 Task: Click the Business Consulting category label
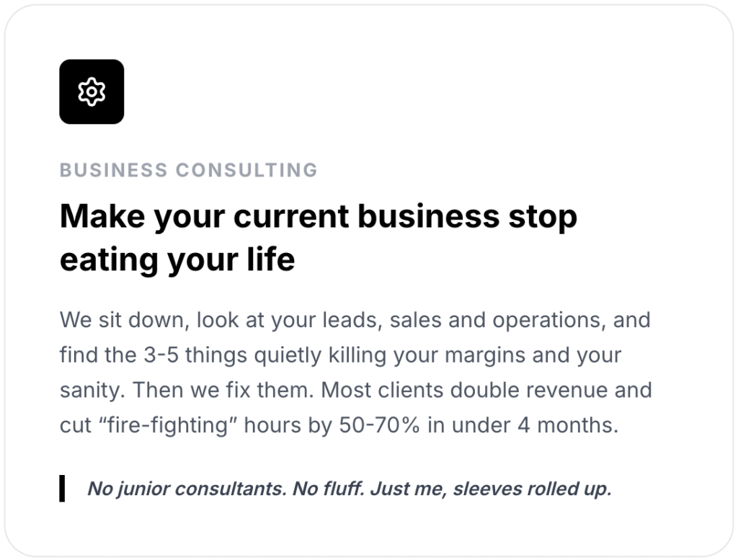[188, 170]
